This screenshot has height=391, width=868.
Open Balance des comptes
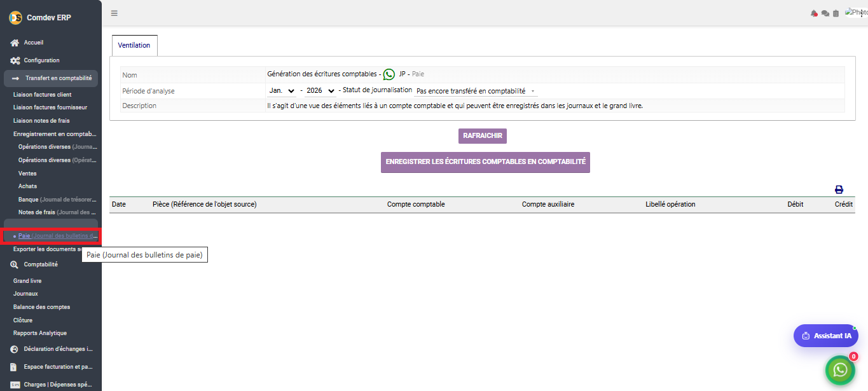pos(42,307)
